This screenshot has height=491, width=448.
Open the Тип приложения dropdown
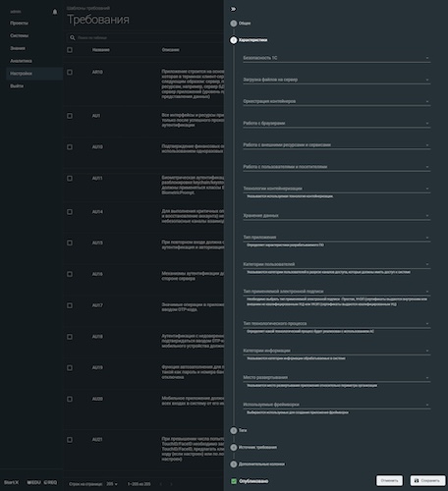point(337,238)
